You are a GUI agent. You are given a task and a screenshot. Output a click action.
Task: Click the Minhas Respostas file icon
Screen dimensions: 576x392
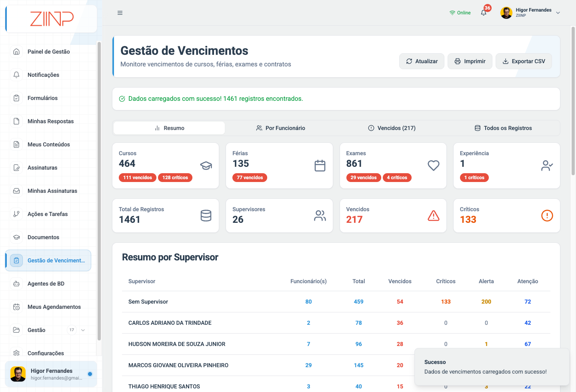[16, 121]
